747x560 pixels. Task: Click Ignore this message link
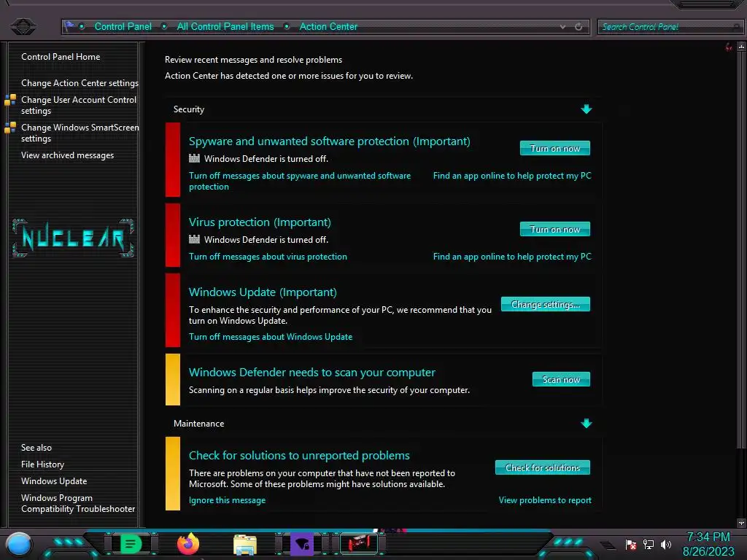pos(228,500)
